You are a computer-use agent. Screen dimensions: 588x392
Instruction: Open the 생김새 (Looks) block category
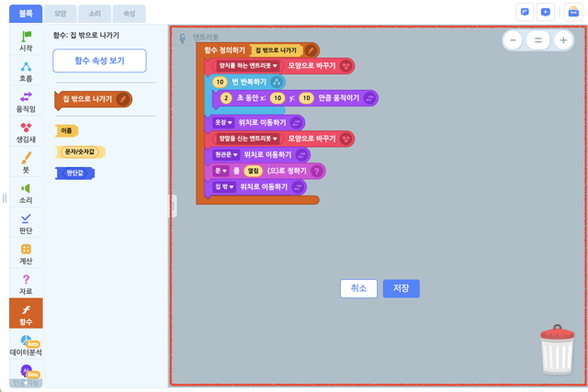pyautogui.click(x=26, y=132)
